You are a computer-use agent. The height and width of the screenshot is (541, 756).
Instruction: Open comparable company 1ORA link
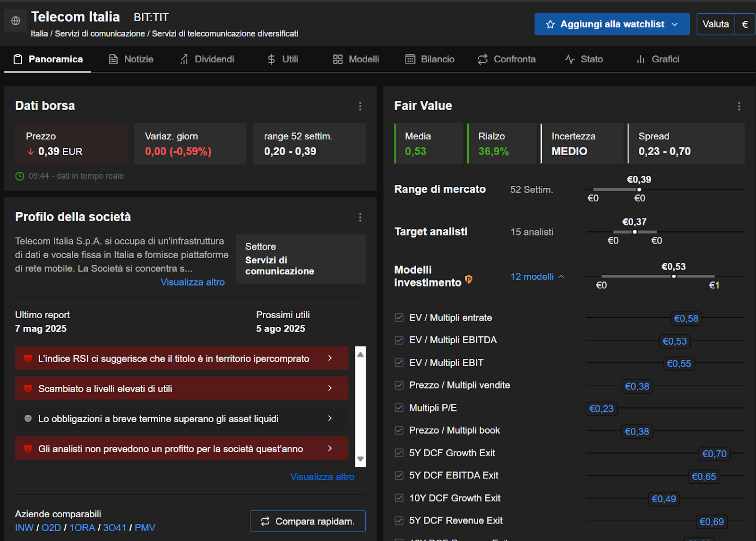[82, 528]
